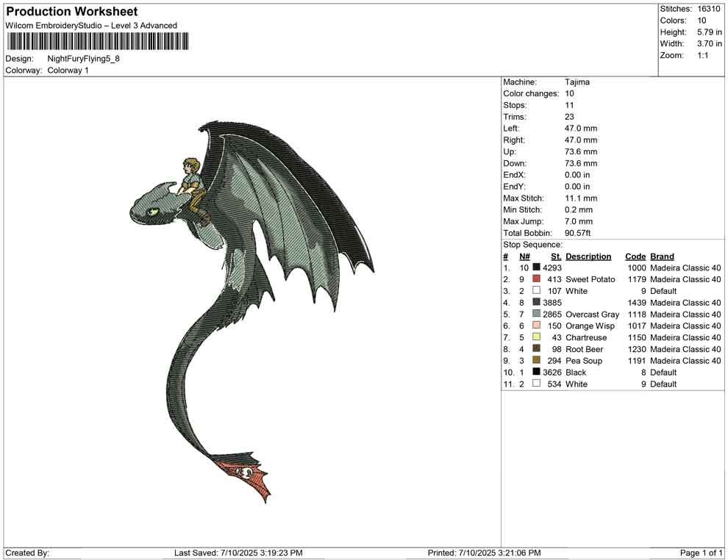Click the Min Stitch value 0.2 mm

(x=579, y=209)
